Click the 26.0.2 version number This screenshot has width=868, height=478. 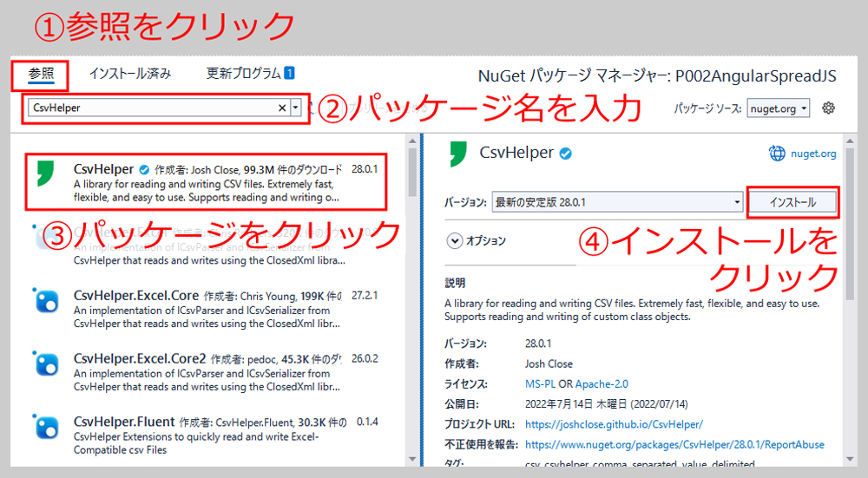[365, 358]
